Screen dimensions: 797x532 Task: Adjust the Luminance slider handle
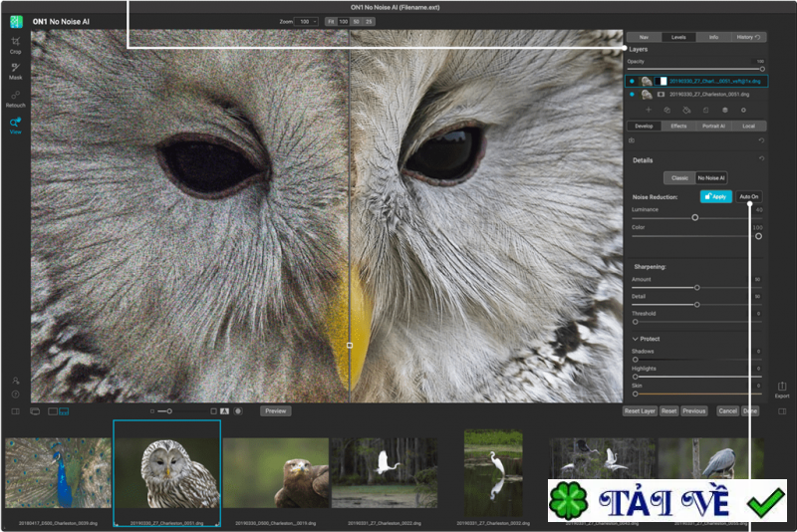pyautogui.click(x=694, y=217)
